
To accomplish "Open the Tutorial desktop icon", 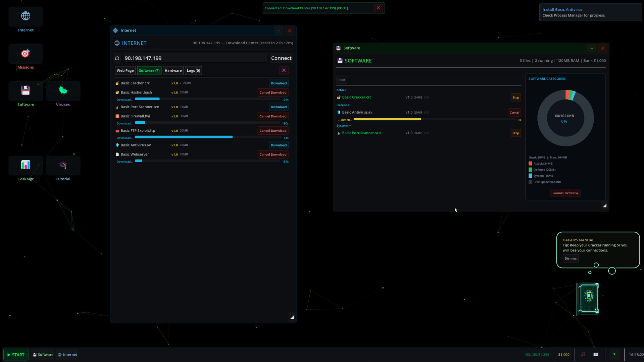I will click(63, 166).
